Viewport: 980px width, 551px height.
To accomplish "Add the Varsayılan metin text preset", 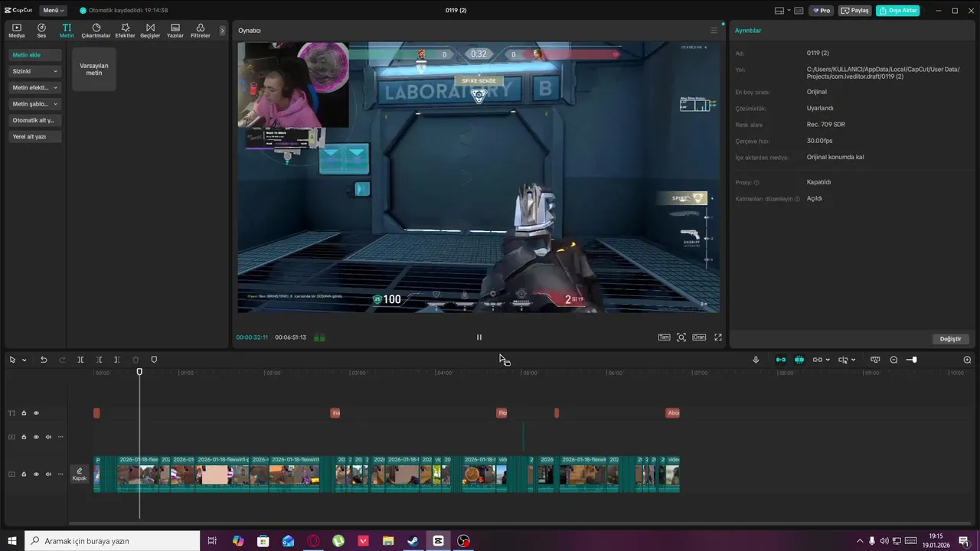I will click(x=94, y=69).
